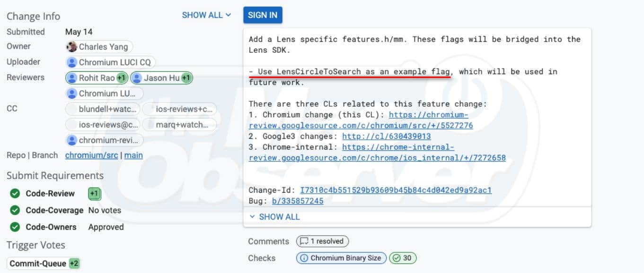Click the 'Use LensCircleToSearch as an example flag' text
The height and width of the screenshot is (273, 644).
[354, 72]
